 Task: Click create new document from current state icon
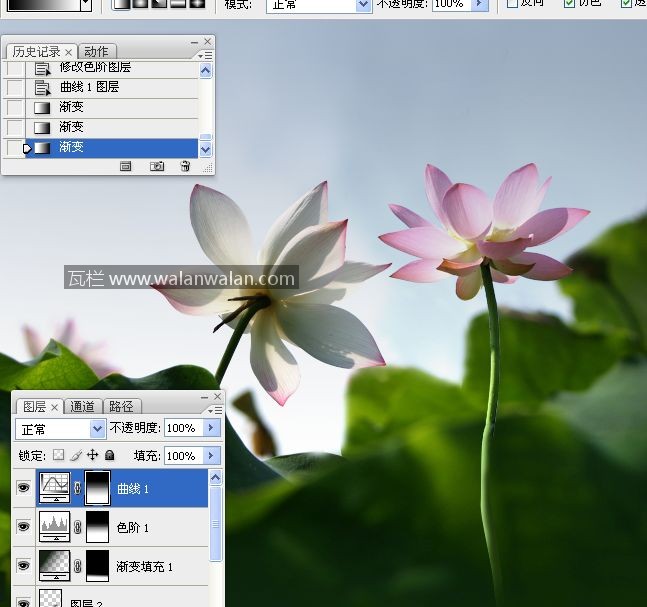(126, 166)
